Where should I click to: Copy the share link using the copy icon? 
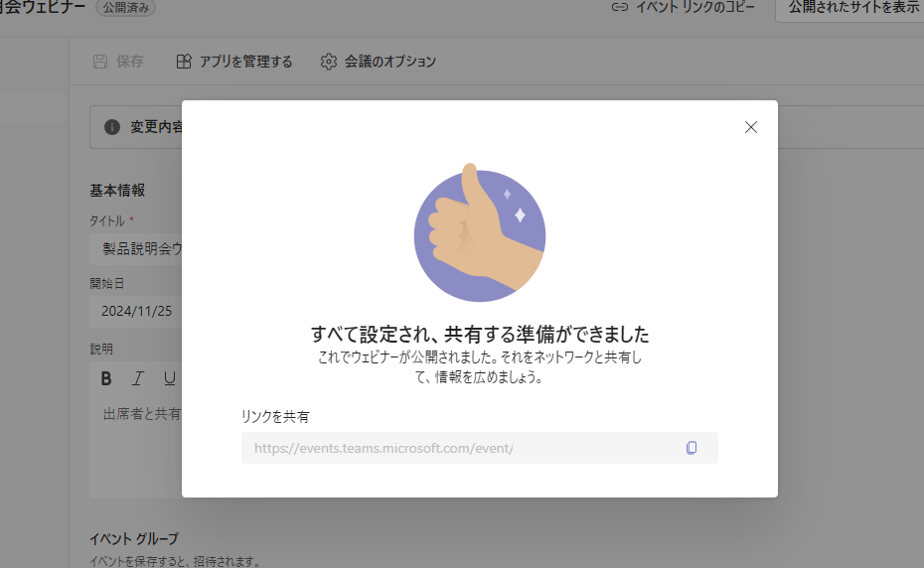[692, 448]
